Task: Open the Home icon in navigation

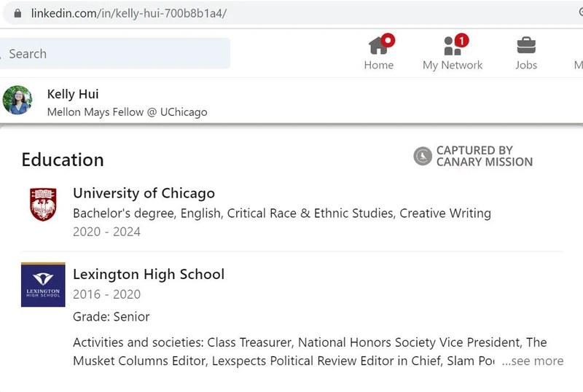Action: point(377,46)
